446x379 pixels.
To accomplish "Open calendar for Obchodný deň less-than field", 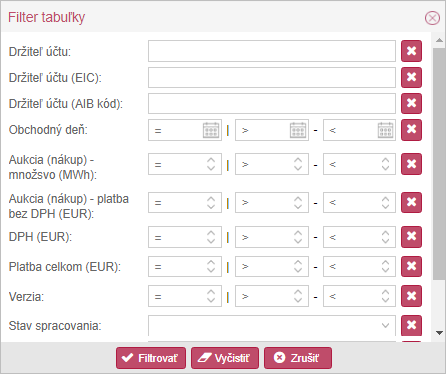I will (385, 130).
